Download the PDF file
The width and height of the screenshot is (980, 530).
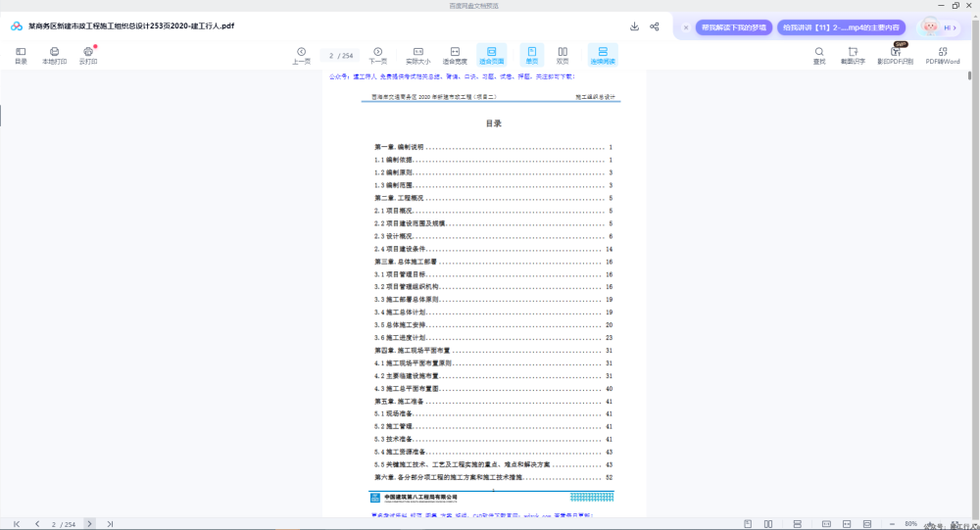click(634, 26)
